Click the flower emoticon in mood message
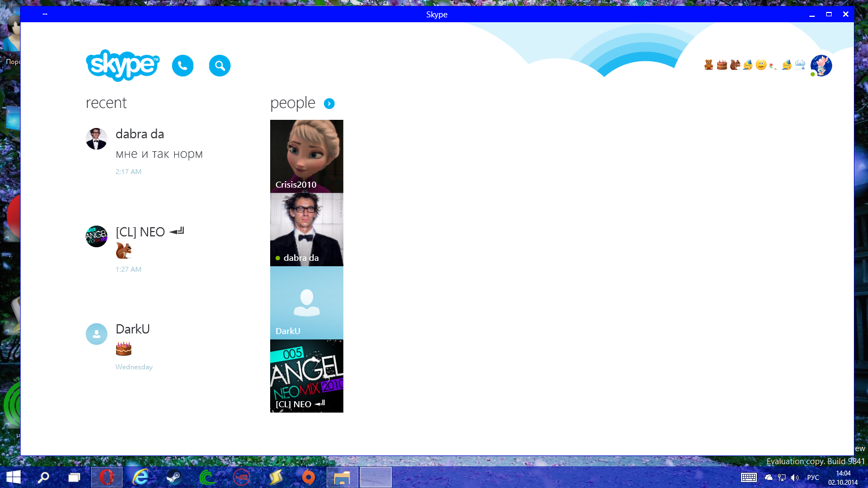Image resolution: width=868 pixels, height=488 pixels. pyautogui.click(x=773, y=66)
